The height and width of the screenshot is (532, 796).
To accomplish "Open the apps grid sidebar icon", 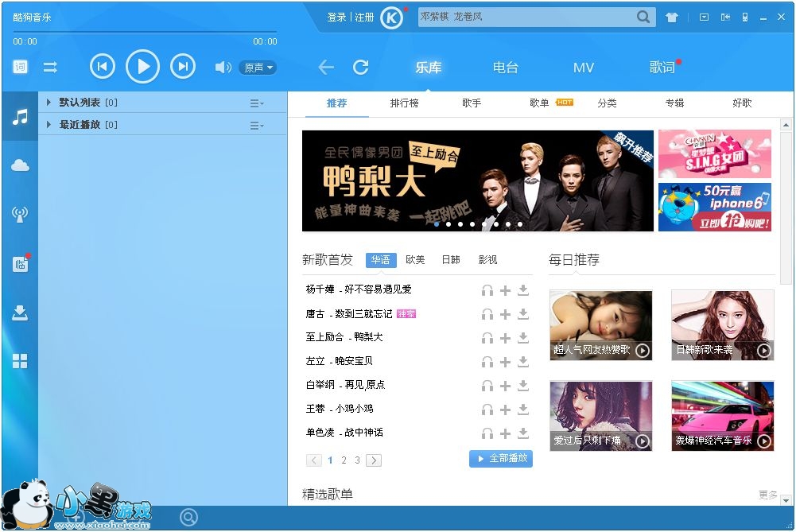I will point(21,361).
